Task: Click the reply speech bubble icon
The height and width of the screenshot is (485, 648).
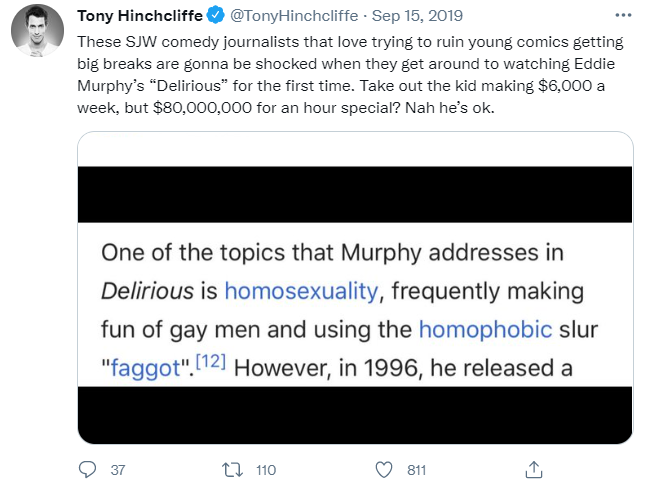Action: 87,469
